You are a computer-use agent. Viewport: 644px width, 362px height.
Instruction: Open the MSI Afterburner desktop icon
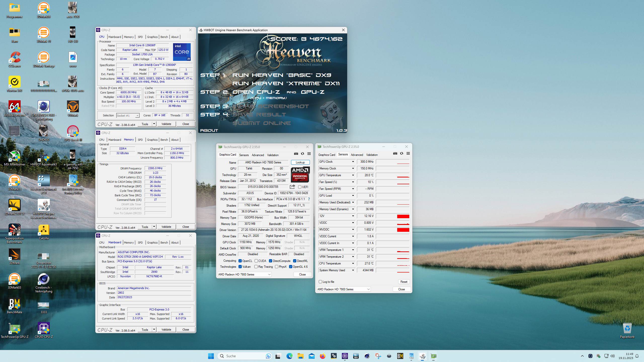click(x=15, y=158)
